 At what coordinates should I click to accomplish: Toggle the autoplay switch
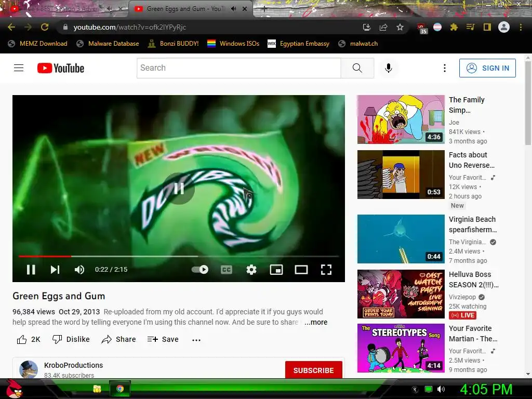pyautogui.click(x=200, y=270)
